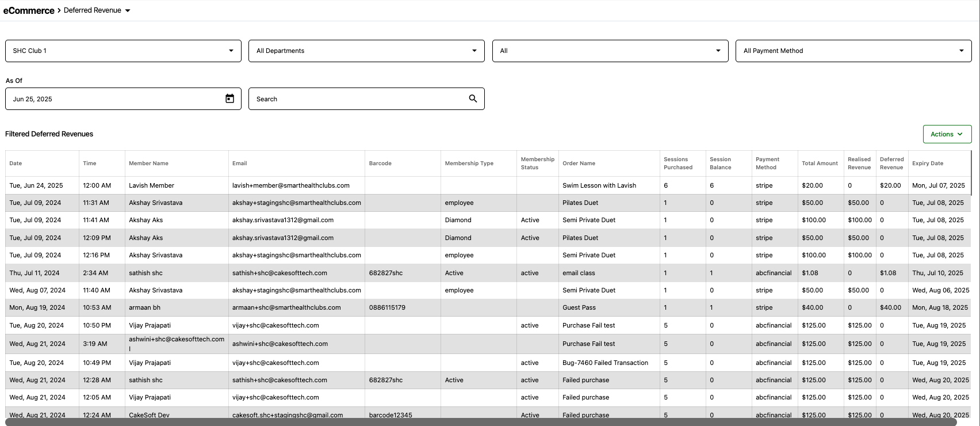Click the Filtered Deferred Revenues heading

tap(49, 134)
